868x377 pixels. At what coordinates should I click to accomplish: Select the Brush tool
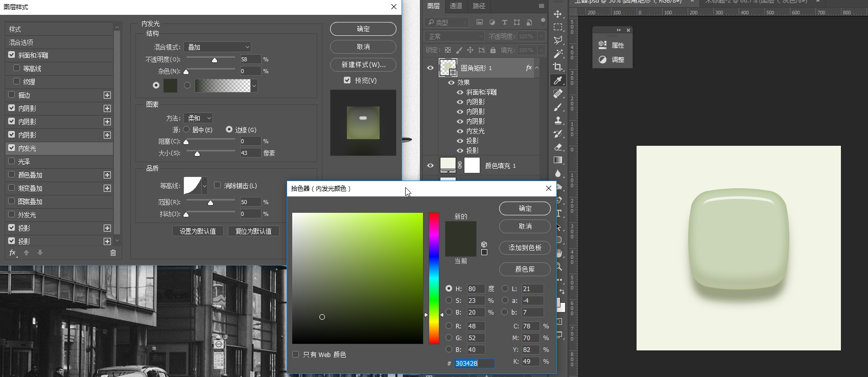point(558,107)
